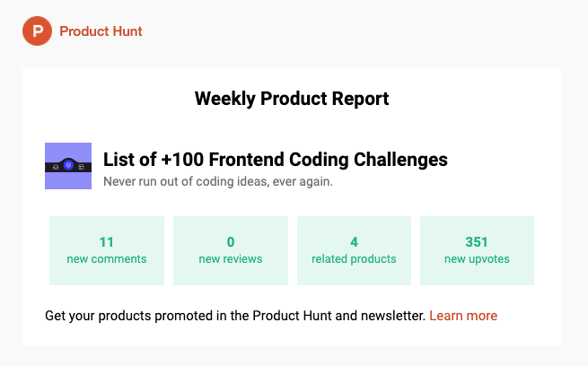Follow the 'Learn more' link
Screen dimensions: 588x366
coord(463,316)
